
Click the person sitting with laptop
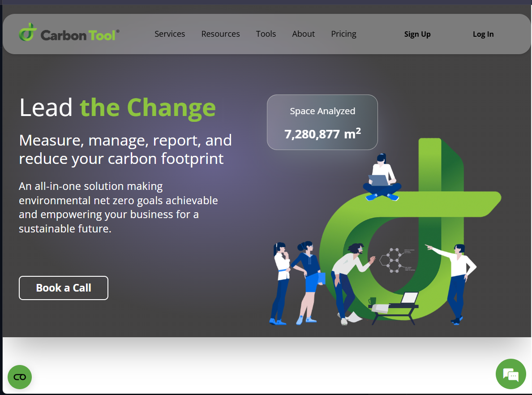click(x=382, y=177)
